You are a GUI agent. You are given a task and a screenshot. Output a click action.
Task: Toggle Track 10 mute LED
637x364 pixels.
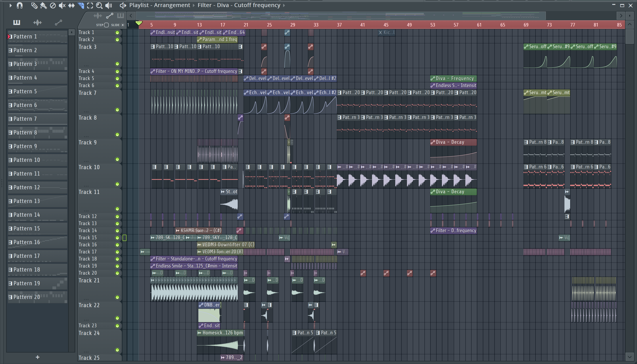pyautogui.click(x=117, y=184)
